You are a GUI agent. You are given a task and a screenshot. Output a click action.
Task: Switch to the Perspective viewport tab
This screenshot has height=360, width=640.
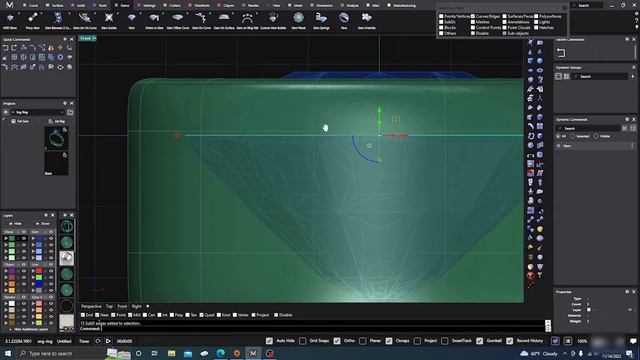pyautogui.click(x=91, y=306)
